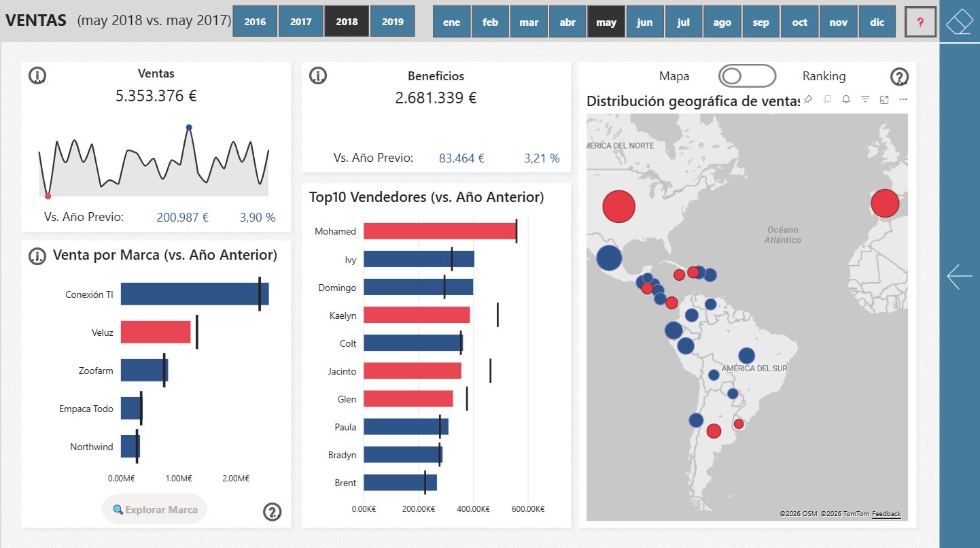Viewport: 980px width, 548px height.
Task: Open the help icon below Explorar Marca
Action: point(273,512)
